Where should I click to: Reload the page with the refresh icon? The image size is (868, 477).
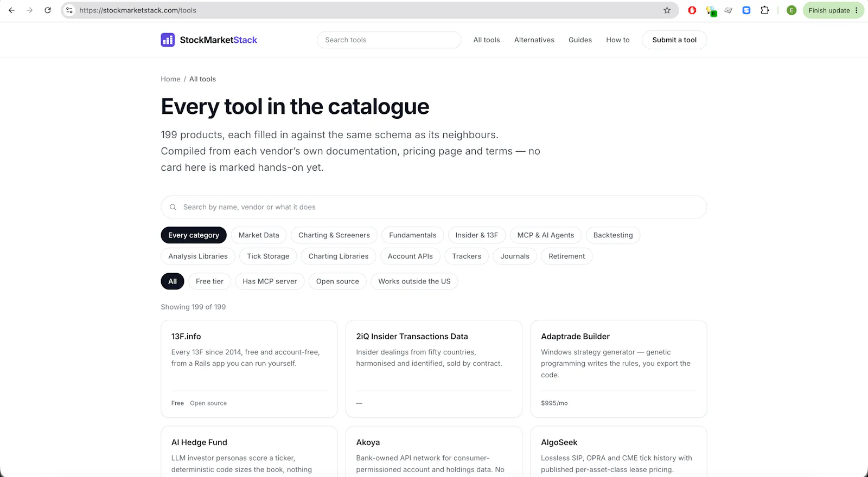(x=48, y=10)
